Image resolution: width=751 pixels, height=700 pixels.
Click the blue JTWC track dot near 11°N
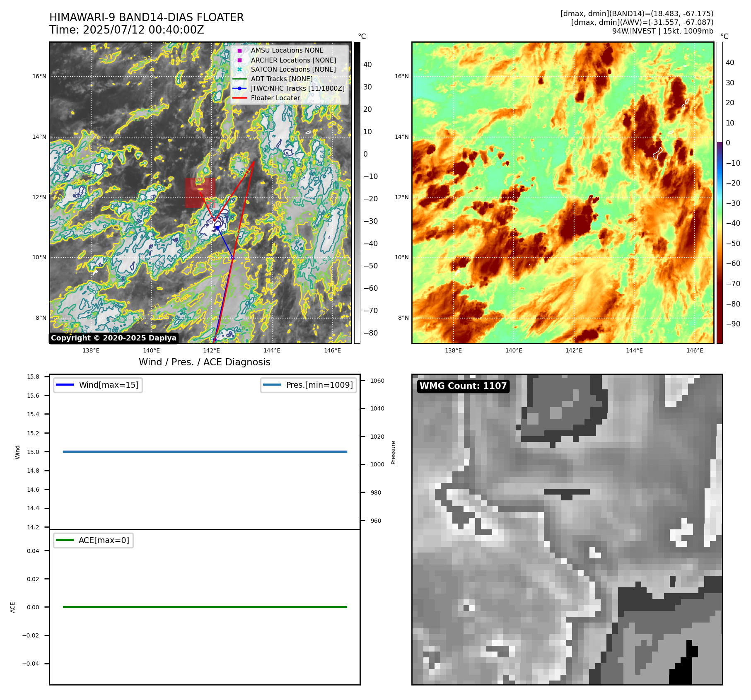click(x=217, y=228)
